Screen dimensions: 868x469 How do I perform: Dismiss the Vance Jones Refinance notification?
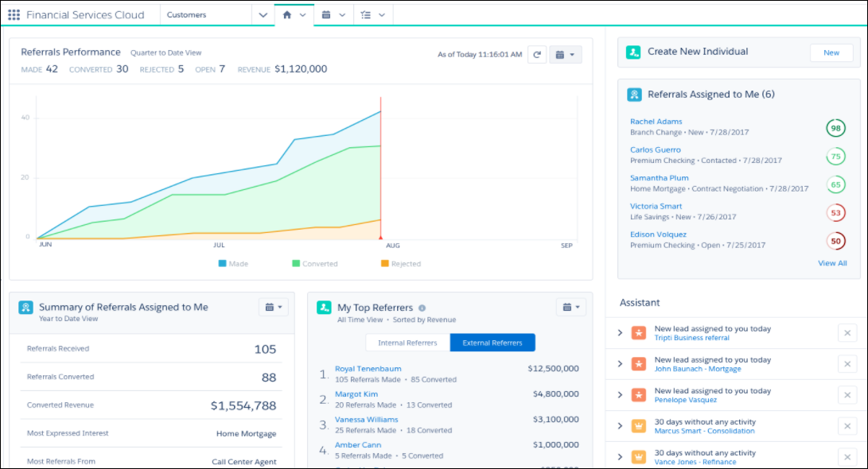click(847, 457)
